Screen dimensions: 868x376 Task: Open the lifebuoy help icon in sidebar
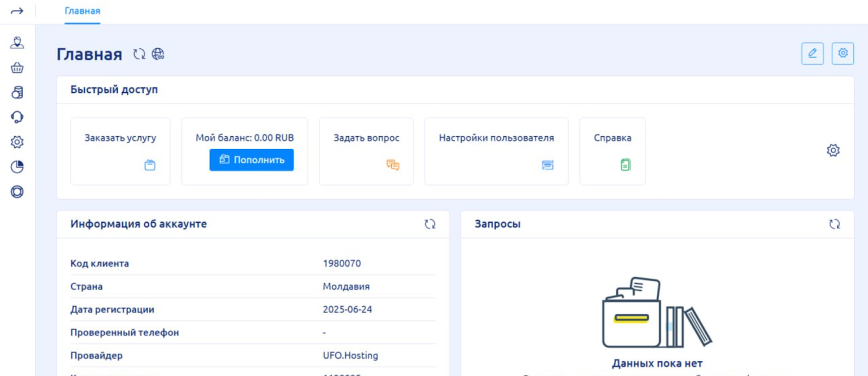pyautogui.click(x=17, y=192)
